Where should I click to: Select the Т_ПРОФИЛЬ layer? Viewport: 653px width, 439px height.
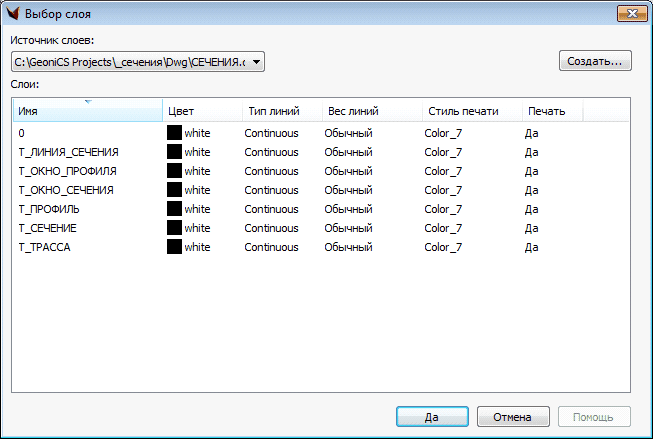click(49, 209)
